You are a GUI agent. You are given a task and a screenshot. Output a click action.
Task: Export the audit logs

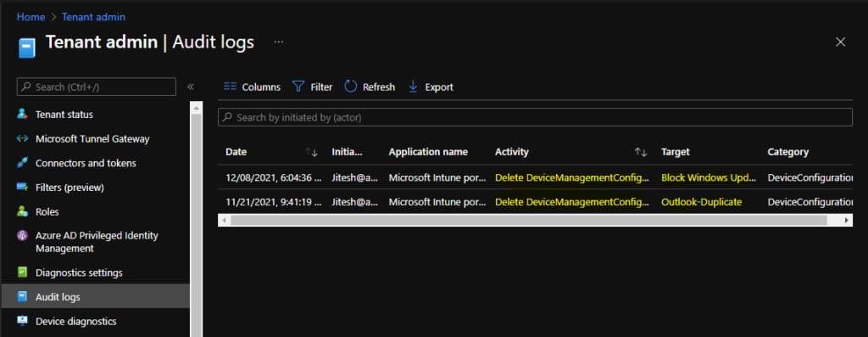pyautogui.click(x=431, y=87)
